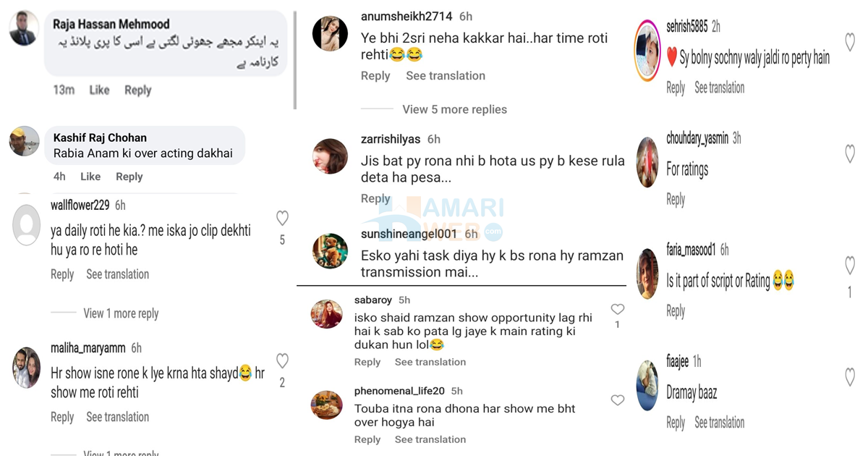868x456 pixels.
Task: See translation of fiaajee's comment
Action: [720, 422]
